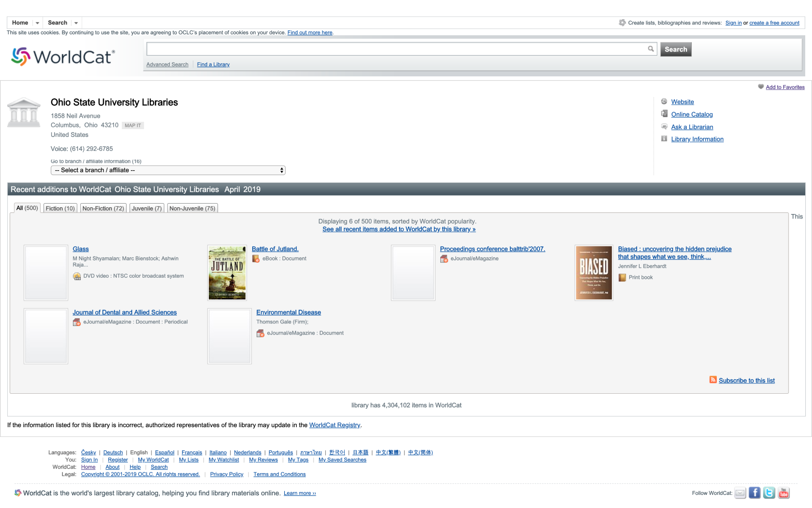This screenshot has height=508, width=812.
Task: Click into the main search text field
Action: click(x=397, y=49)
